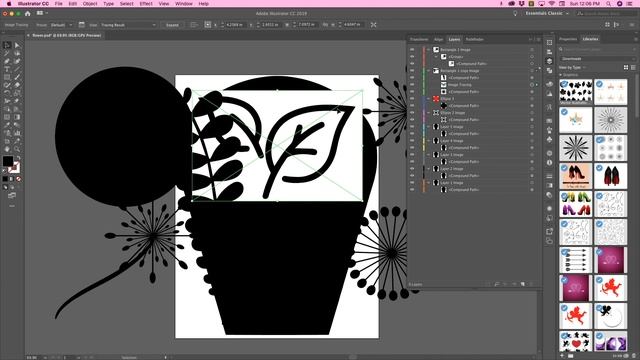Open the Essentials Classic workspace switcher
Screen dimensions: 640x360
click(547, 13)
